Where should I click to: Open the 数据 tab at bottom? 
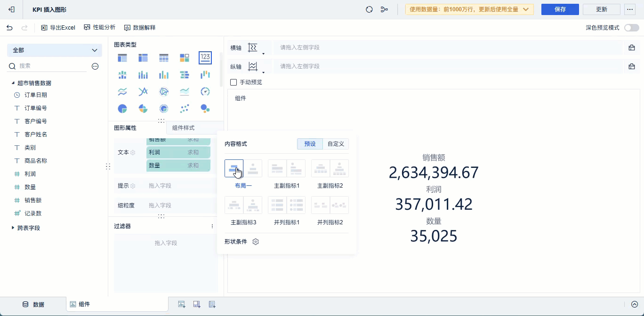pos(33,304)
